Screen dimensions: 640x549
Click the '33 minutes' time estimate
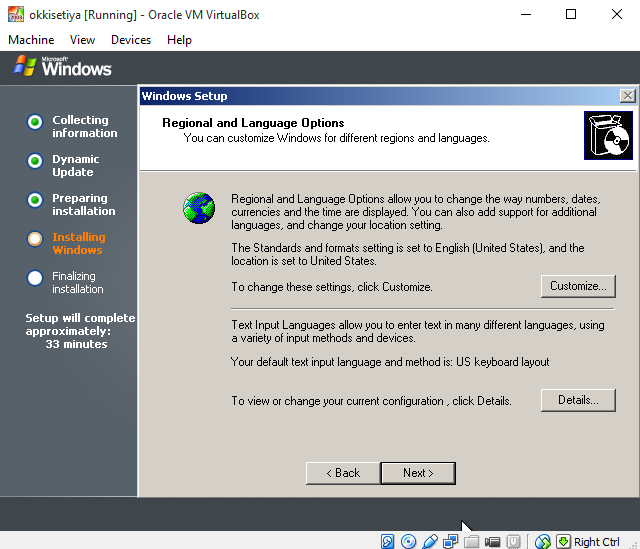tap(76, 344)
